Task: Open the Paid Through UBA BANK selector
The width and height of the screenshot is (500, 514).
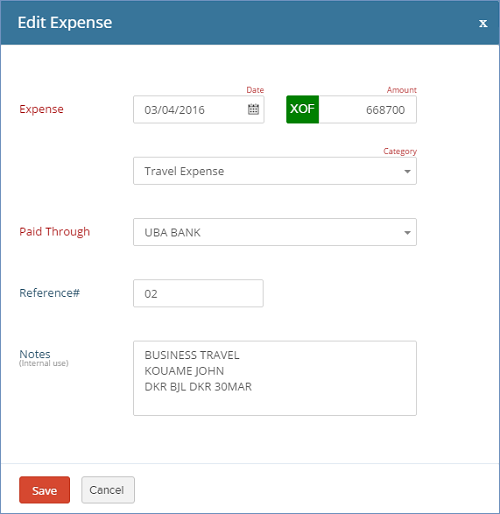Action: point(275,232)
